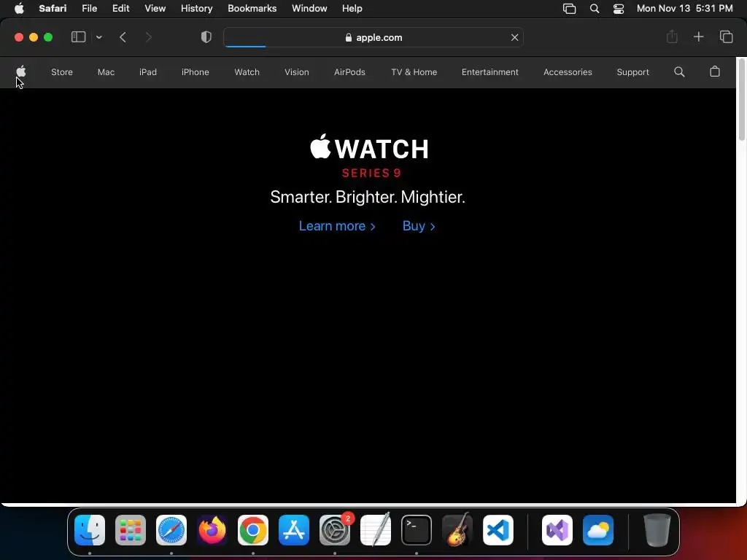The width and height of the screenshot is (747, 560).
Task: Go to the Store page
Action: tap(62, 72)
